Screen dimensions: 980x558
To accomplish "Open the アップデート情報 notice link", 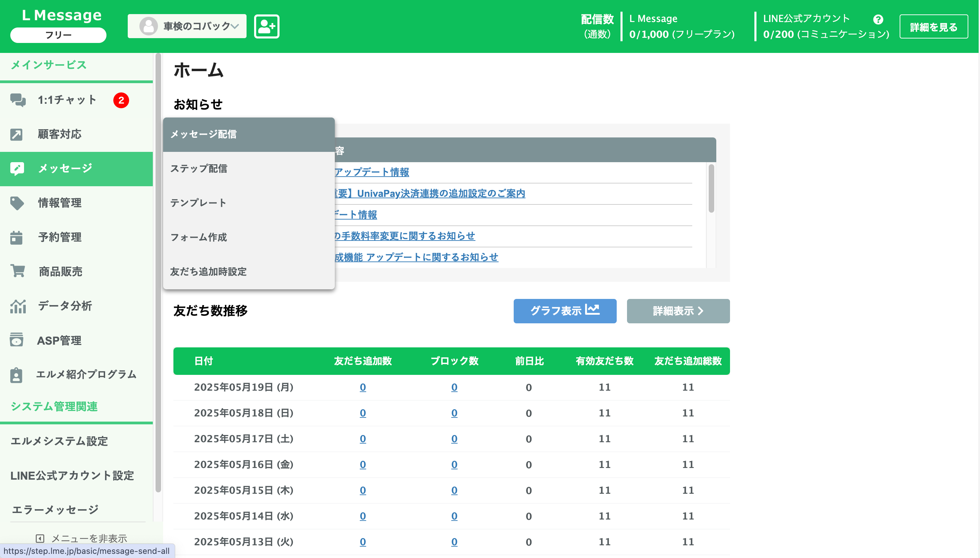I will [372, 172].
